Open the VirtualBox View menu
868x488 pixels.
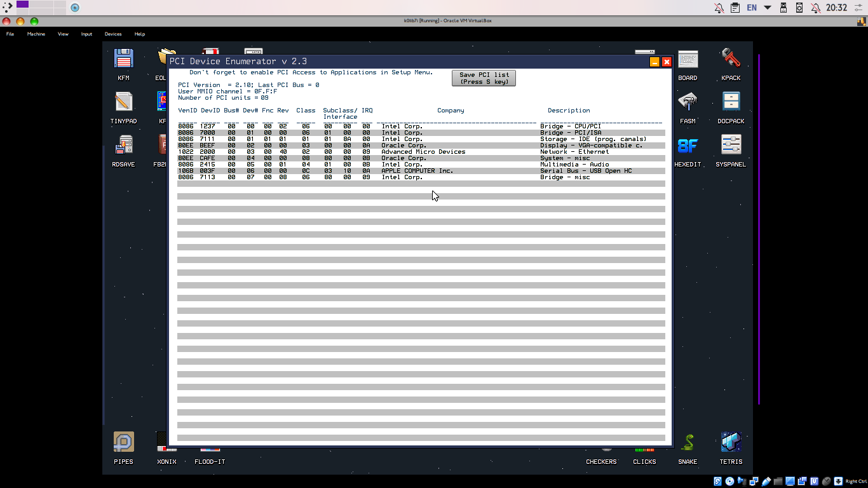[x=63, y=34]
